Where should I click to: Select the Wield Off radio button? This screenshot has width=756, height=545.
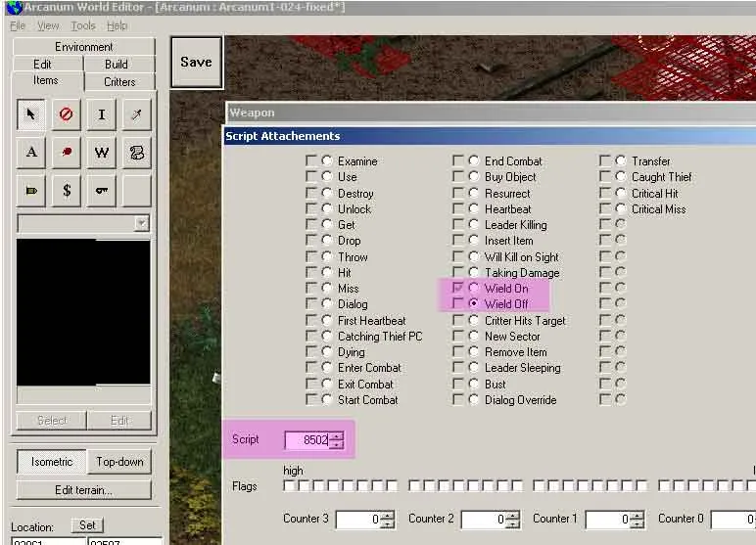tap(474, 304)
